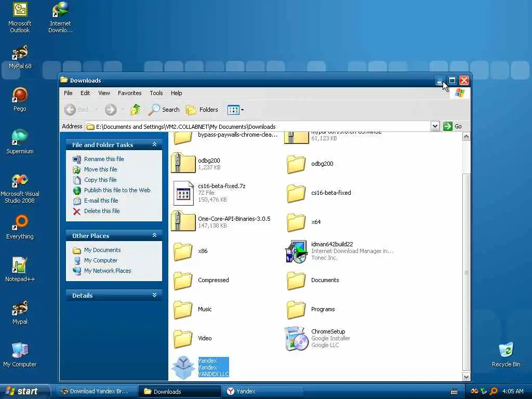Click Rename this file link
The width and height of the screenshot is (532, 399).
pyautogui.click(x=104, y=159)
